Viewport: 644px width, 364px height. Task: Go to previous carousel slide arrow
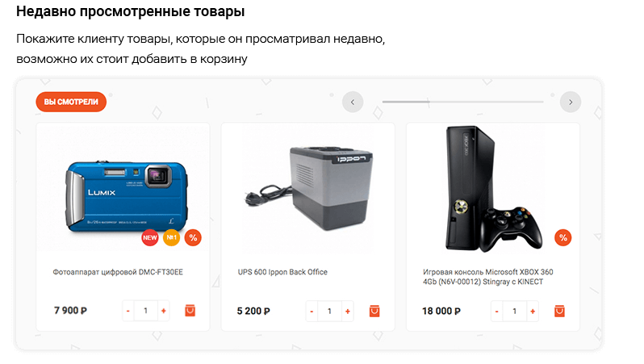coord(353,102)
